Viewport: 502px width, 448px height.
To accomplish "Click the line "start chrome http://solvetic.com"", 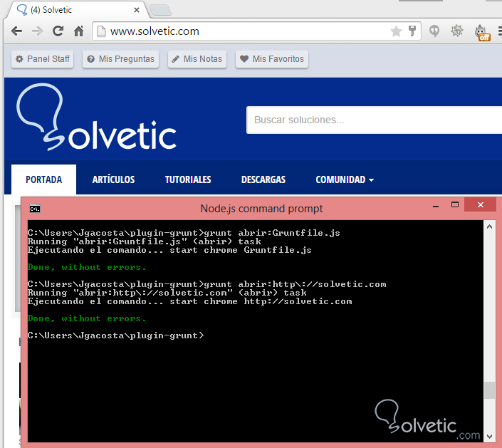I will point(261,301).
